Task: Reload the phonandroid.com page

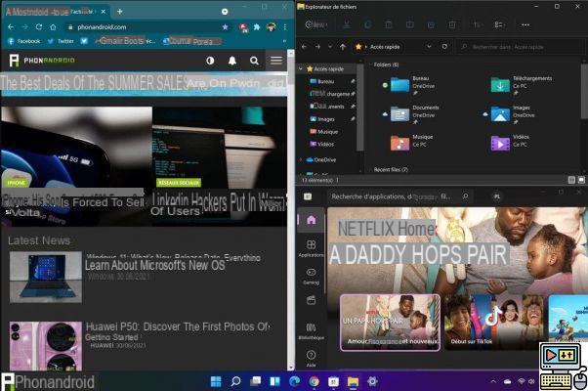Action: [39, 27]
